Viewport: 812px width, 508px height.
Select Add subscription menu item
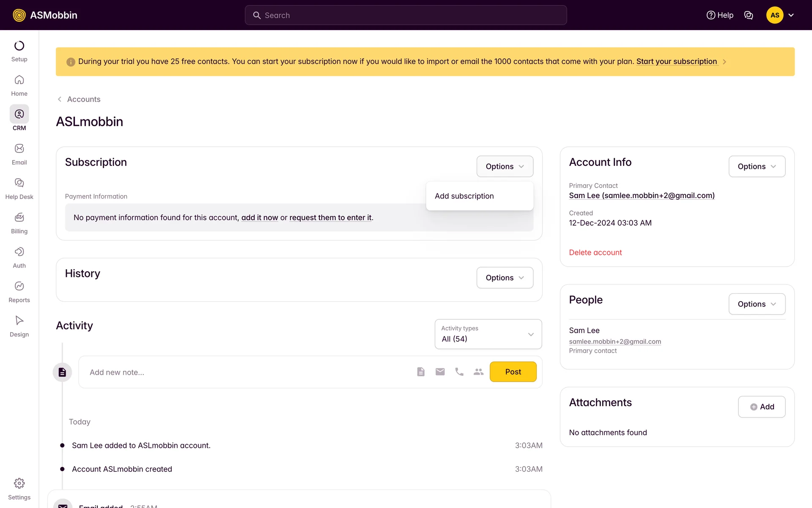tap(464, 196)
